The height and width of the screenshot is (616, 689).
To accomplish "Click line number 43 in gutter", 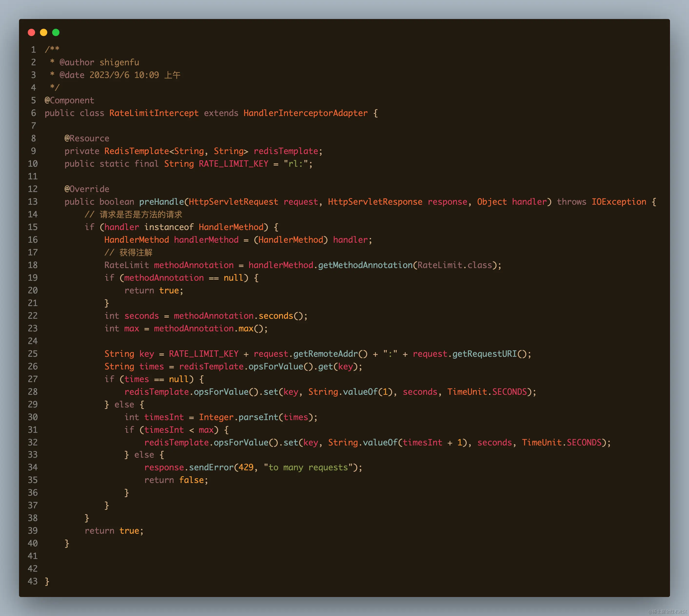I will tap(33, 581).
